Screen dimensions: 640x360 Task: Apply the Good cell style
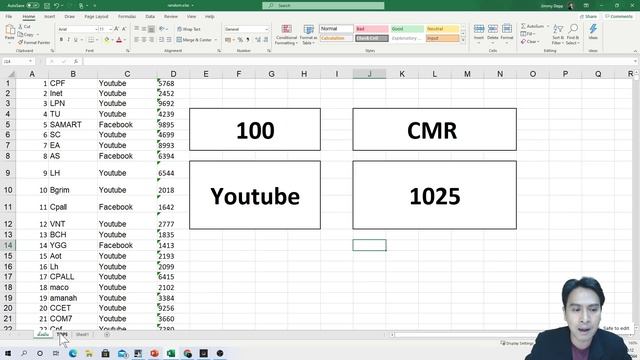[407, 29]
